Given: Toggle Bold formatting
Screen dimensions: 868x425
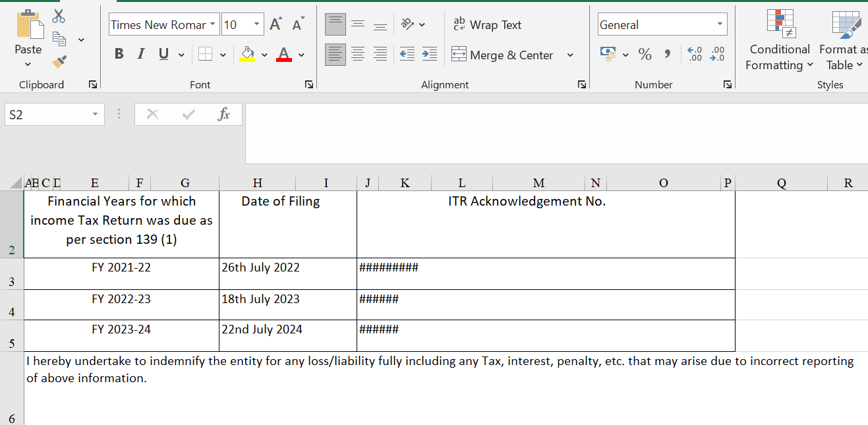Looking at the screenshot, I should [119, 54].
